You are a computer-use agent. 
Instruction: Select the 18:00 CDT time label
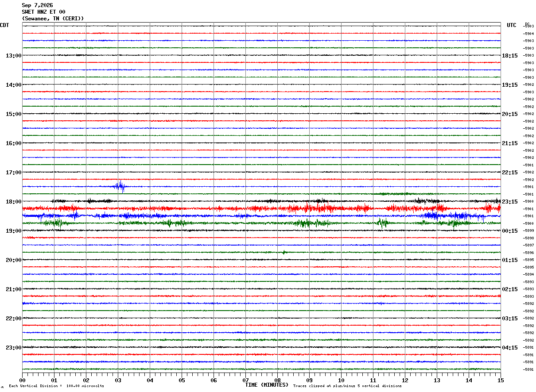pyautogui.click(x=13, y=202)
